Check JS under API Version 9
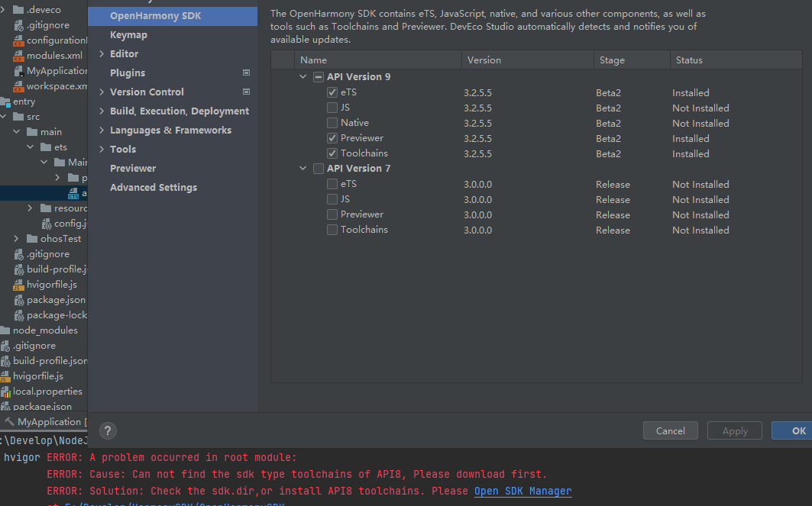812x506 pixels. [332, 108]
